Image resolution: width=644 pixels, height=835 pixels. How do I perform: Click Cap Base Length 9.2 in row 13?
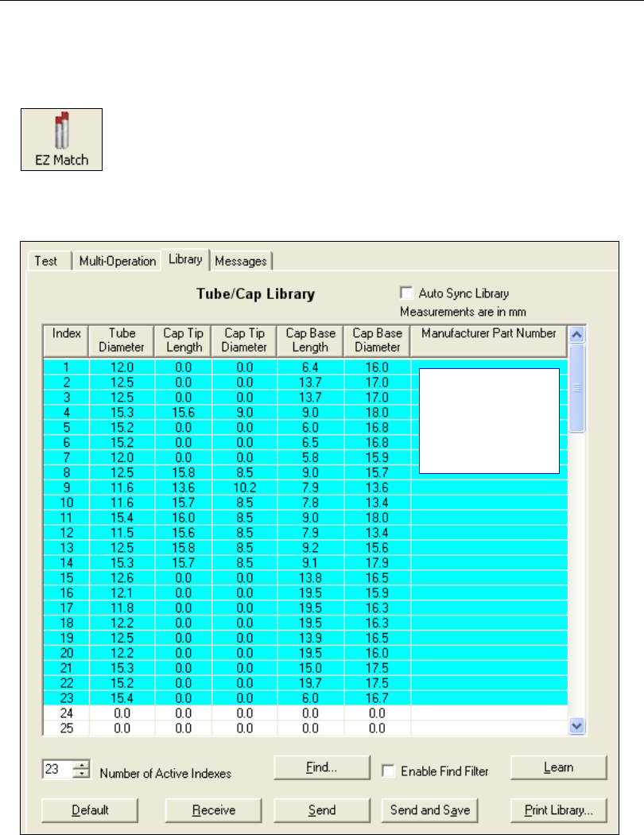(x=310, y=548)
